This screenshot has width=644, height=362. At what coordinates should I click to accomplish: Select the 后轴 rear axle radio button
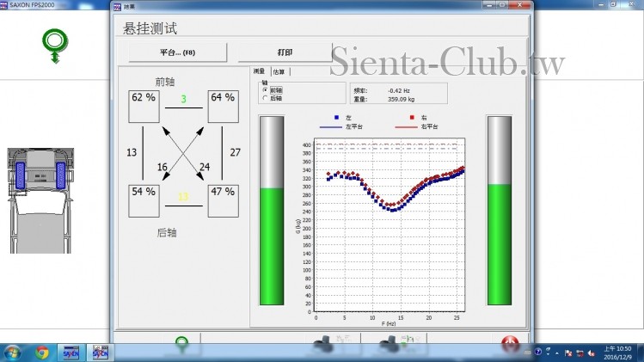pyautogui.click(x=265, y=98)
